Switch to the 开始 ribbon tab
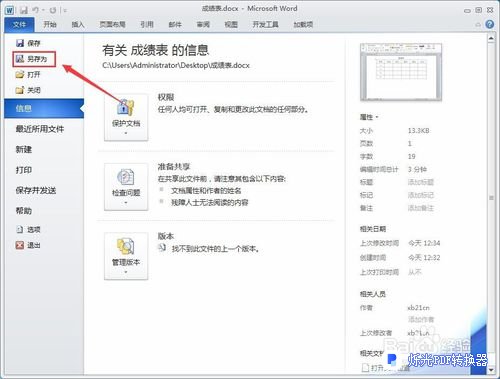The height and width of the screenshot is (379, 500). 50,24
